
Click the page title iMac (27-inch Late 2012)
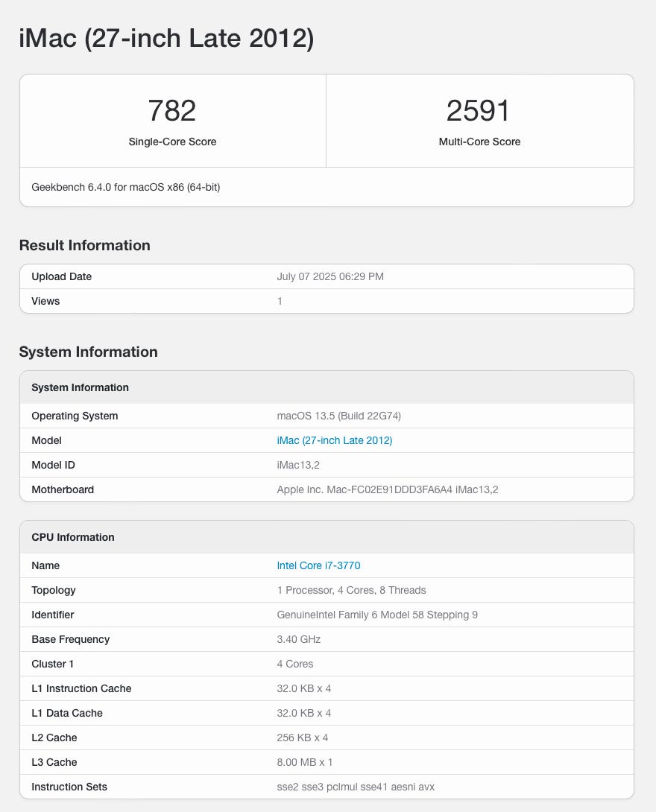click(x=166, y=38)
